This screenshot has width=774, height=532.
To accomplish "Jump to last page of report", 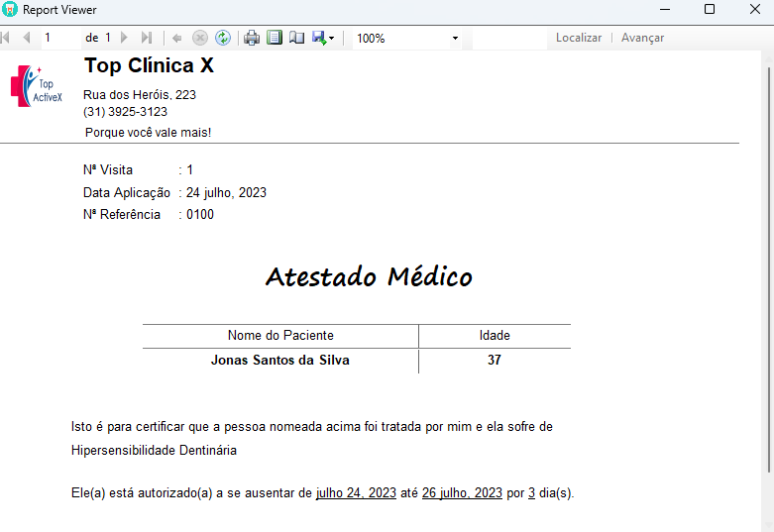I will pos(146,38).
